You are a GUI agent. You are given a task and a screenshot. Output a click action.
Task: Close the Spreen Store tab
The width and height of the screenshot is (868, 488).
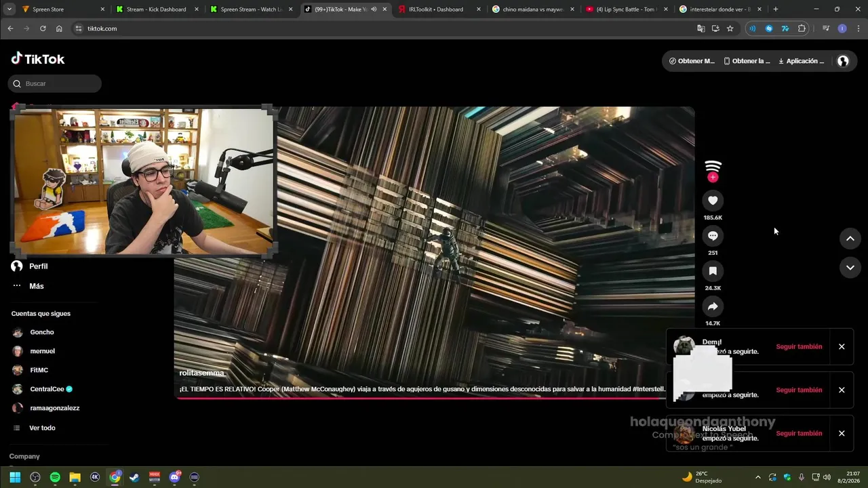(102, 9)
